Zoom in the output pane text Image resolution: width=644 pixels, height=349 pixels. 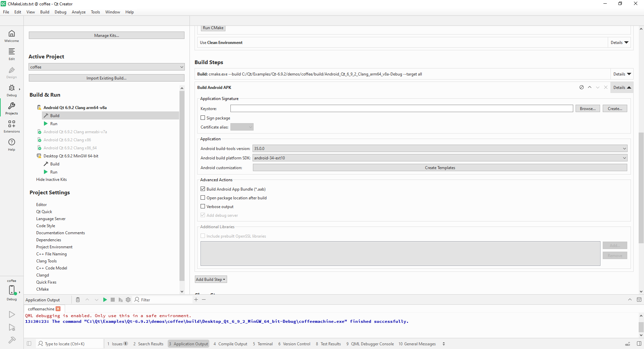196,299
